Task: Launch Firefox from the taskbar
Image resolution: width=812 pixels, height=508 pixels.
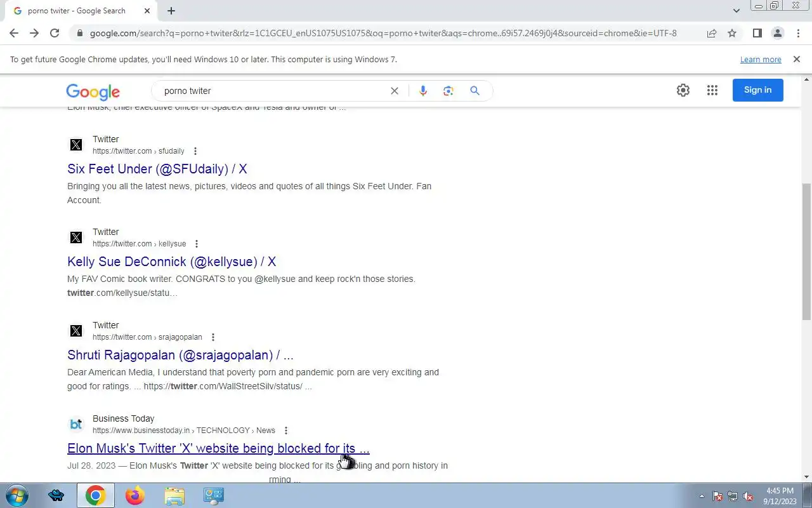Action: tap(135, 495)
